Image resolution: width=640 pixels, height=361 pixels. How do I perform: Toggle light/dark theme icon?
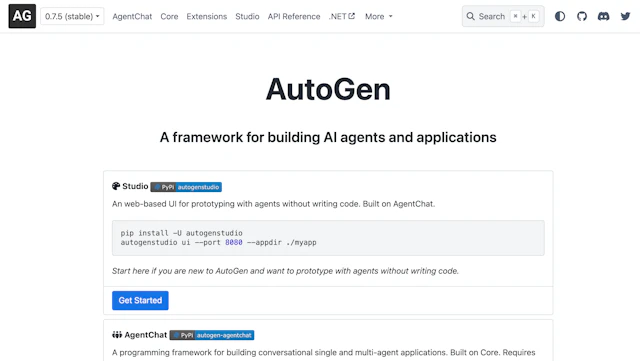coord(560,16)
